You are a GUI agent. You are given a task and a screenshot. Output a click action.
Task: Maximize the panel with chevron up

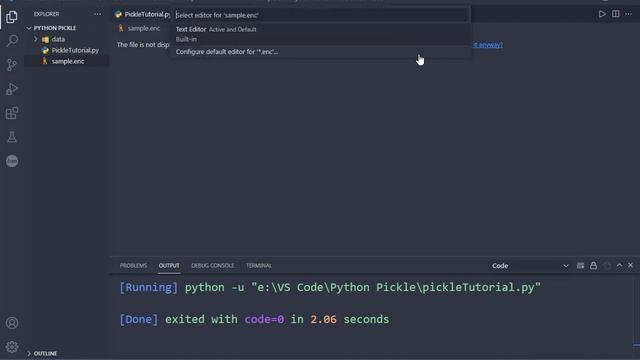pos(619,265)
